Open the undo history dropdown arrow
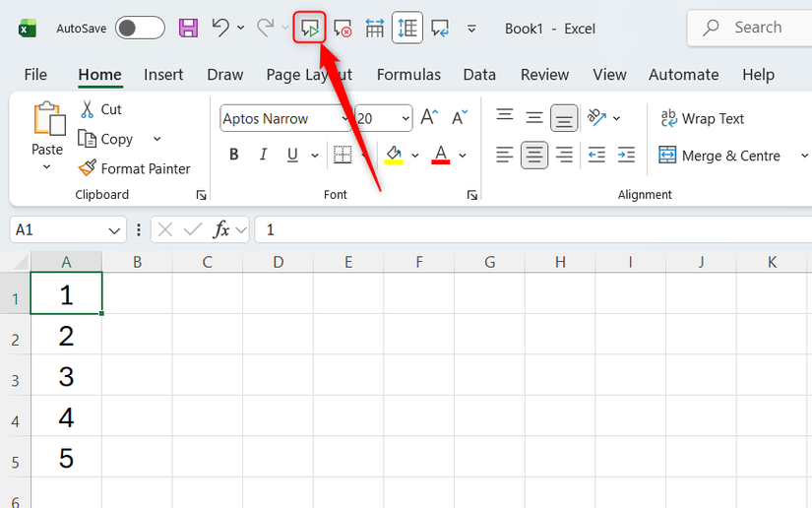 tap(241, 28)
